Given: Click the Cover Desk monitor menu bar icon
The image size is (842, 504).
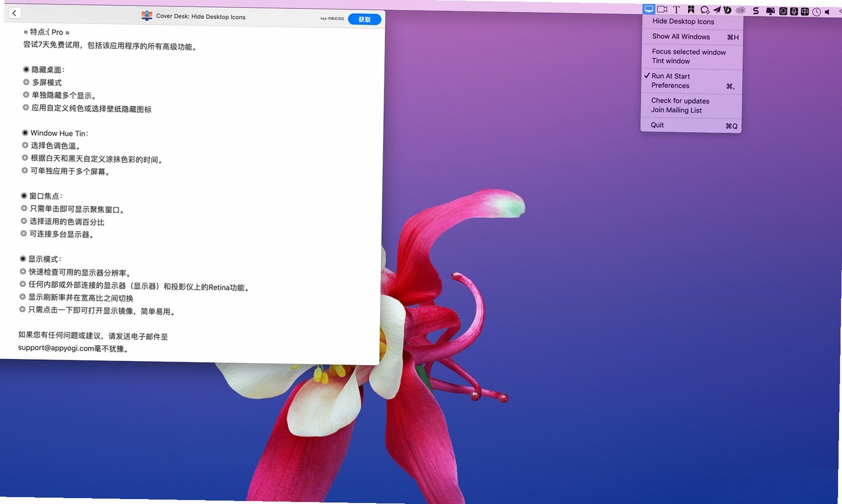Looking at the screenshot, I should [x=649, y=9].
